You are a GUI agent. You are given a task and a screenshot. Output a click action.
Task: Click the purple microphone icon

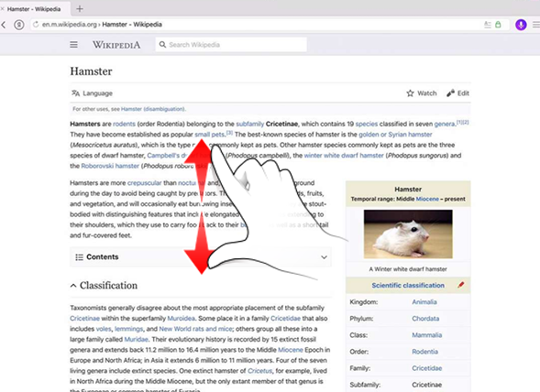coord(521,25)
